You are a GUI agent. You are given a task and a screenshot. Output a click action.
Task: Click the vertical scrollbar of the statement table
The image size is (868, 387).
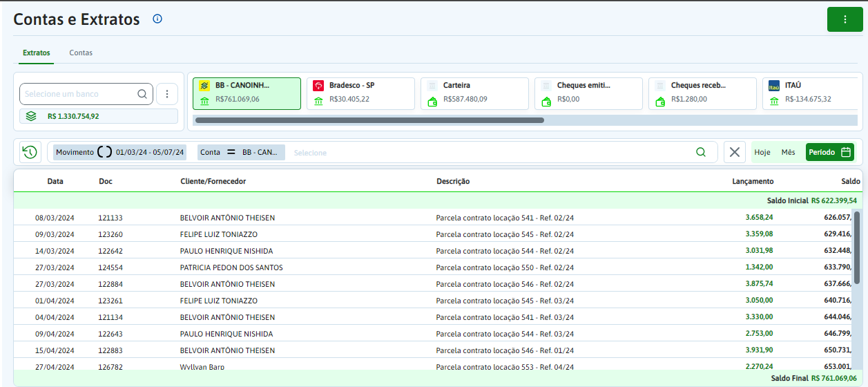(x=857, y=247)
